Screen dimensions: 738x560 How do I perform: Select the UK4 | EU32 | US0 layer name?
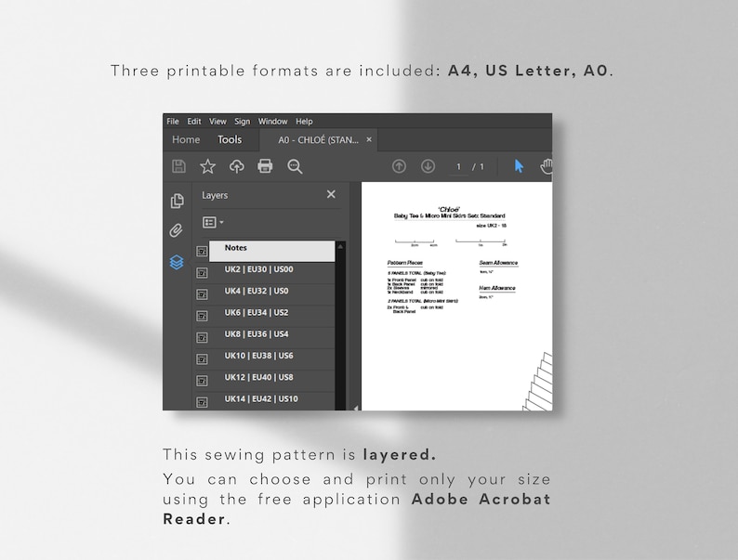pyautogui.click(x=257, y=291)
